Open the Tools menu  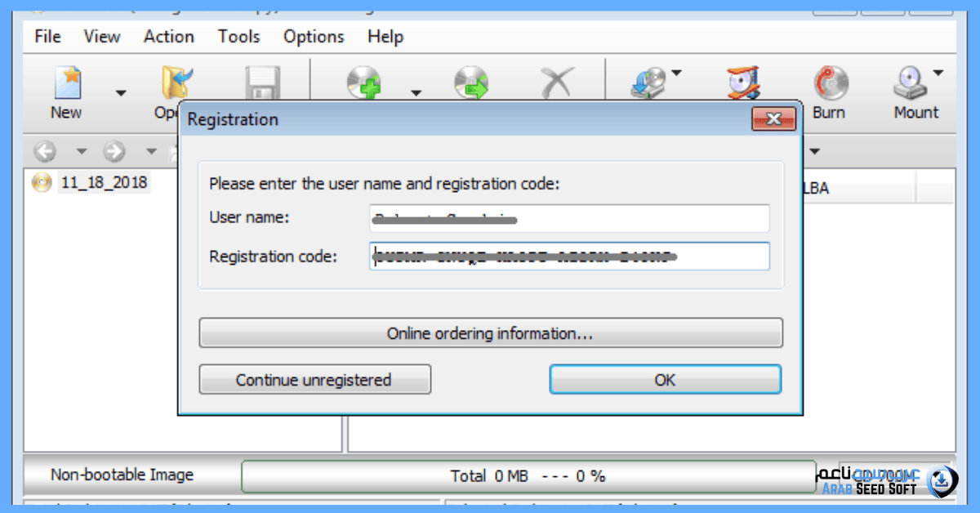point(238,37)
